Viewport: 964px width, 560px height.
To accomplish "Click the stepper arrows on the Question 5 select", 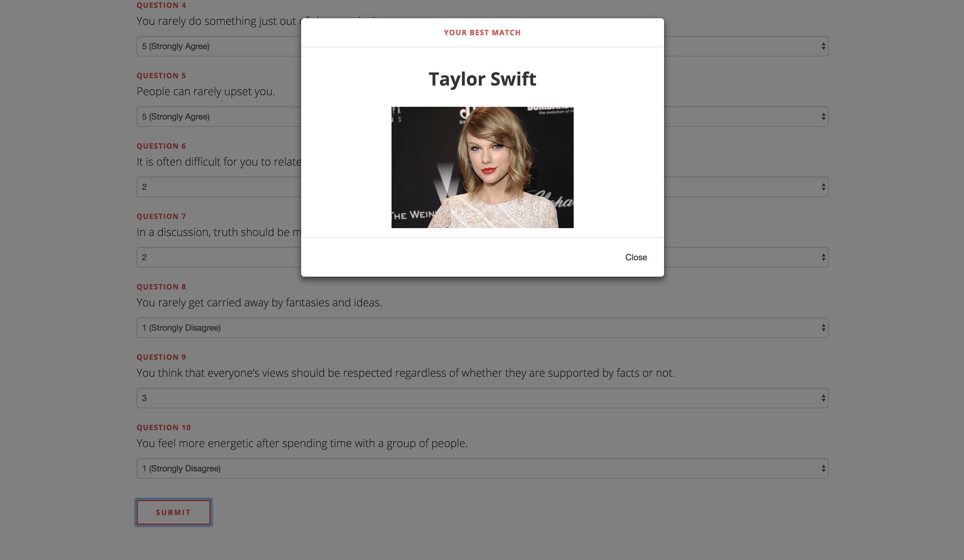I will [x=823, y=116].
